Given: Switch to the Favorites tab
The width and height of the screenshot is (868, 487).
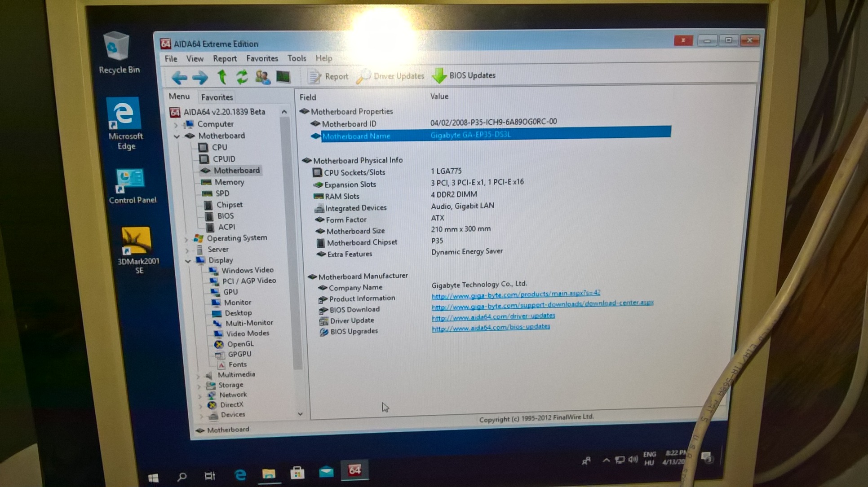Looking at the screenshot, I should [x=217, y=97].
